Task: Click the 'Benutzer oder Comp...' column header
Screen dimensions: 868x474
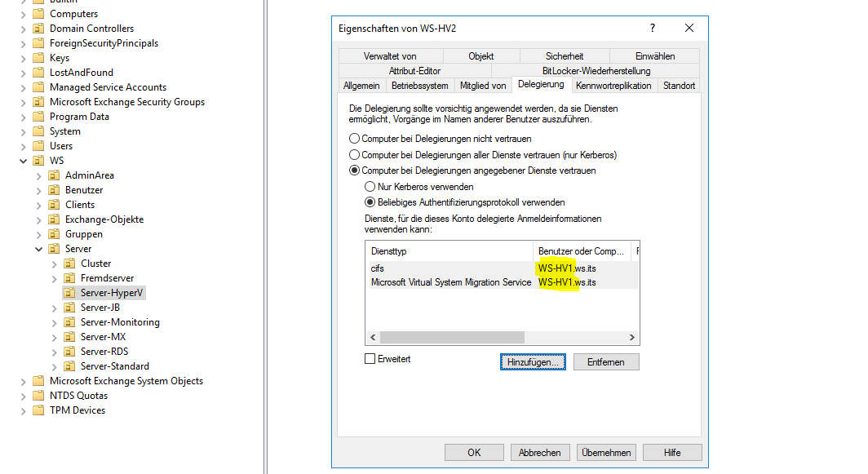Action: point(581,250)
